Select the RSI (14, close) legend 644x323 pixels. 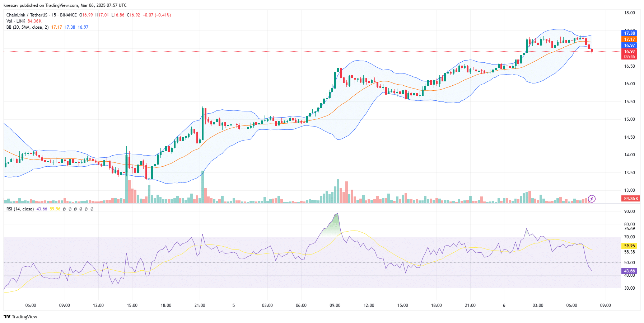[x=20, y=209]
